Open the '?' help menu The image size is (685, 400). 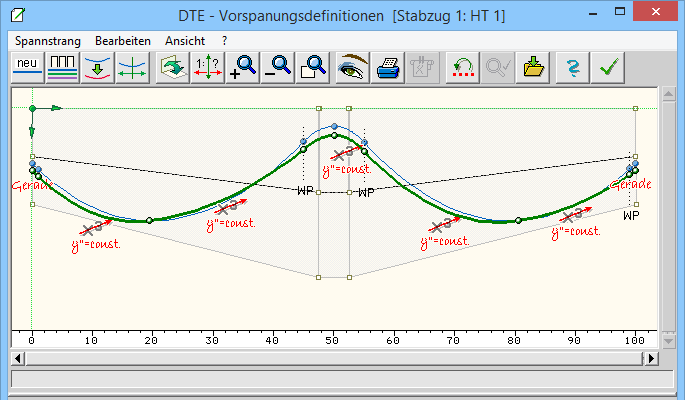[x=225, y=40]
